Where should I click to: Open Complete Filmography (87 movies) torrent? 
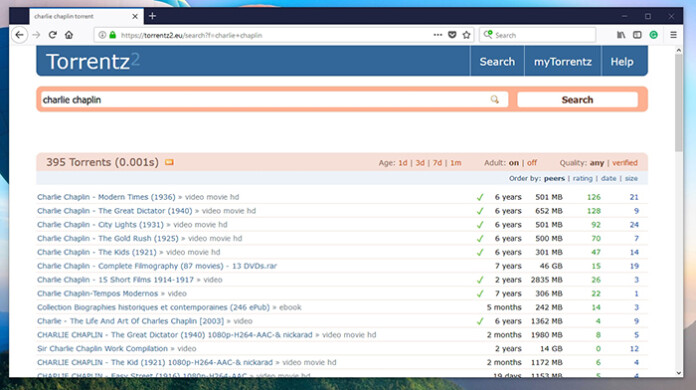(157, 266)
